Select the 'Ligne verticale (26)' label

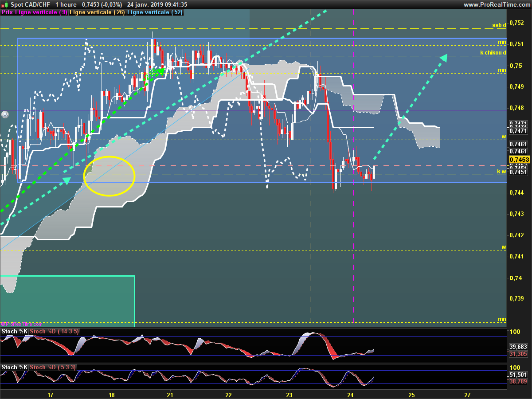(x=98, y=12)
